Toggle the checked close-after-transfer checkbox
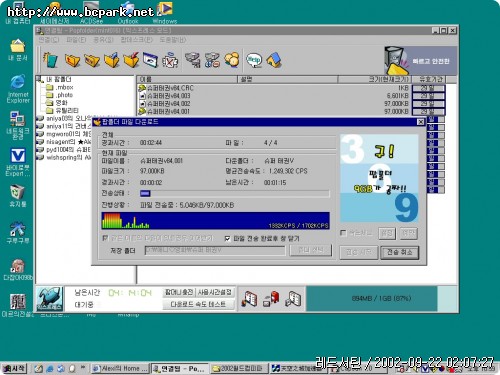This screenshot has height=375, width=500. 227,239
